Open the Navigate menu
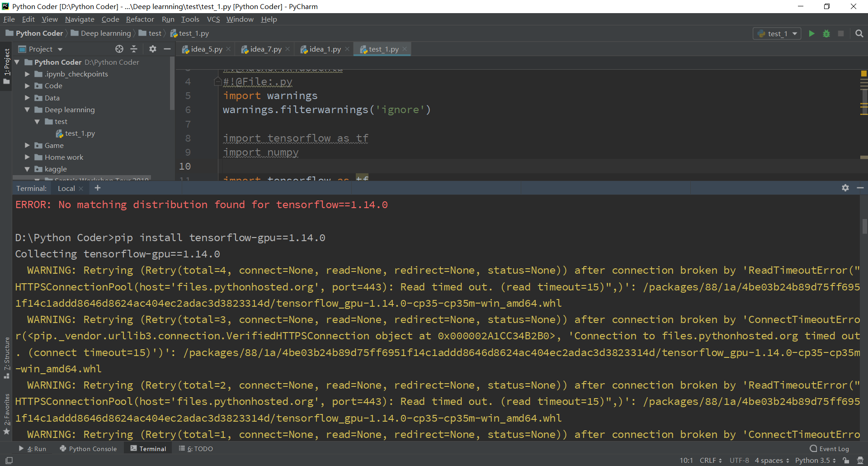This screenshot has height=466, width=868. [80, 19]
